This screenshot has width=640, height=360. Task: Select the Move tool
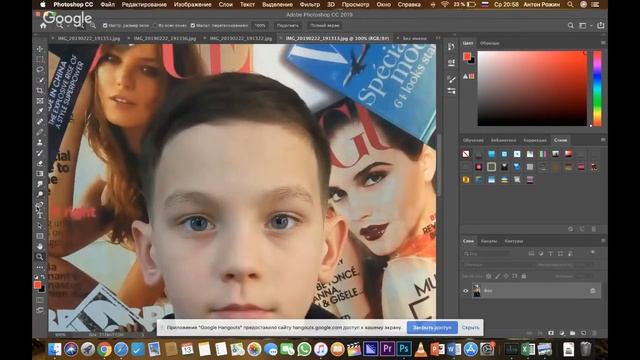point(40,49)
